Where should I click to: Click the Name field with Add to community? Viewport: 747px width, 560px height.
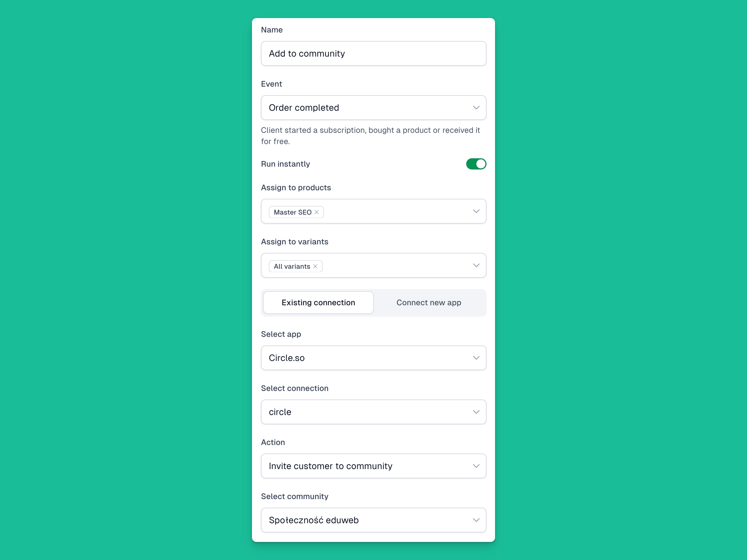373,53
